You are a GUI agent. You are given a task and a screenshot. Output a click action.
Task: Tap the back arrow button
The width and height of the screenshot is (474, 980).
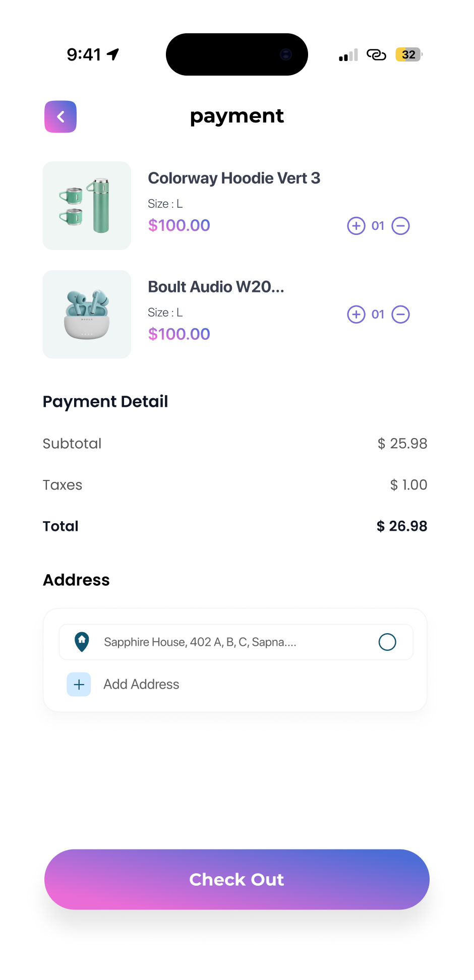[61, 117]
